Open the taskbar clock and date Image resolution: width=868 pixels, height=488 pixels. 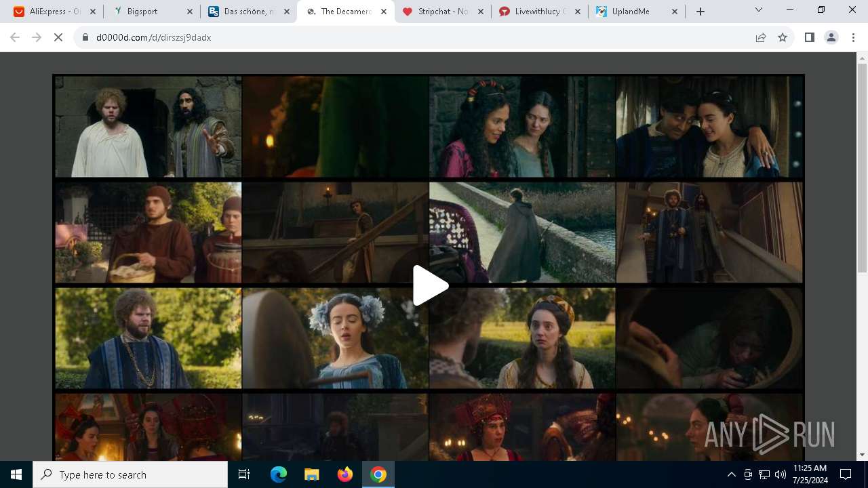810,474
